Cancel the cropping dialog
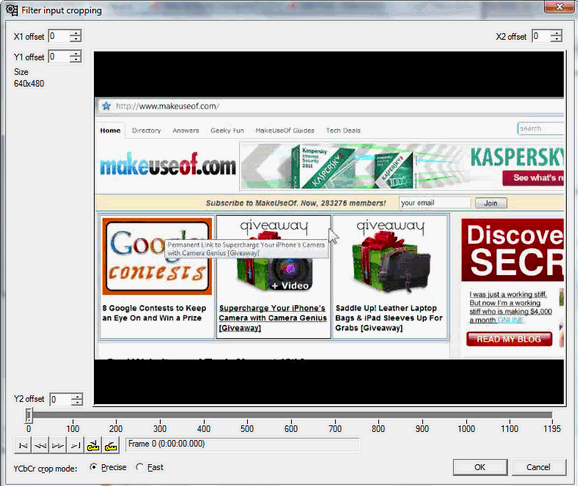This screenshot has width=578, height=486. pyautogui.click(x=539, y=467)
